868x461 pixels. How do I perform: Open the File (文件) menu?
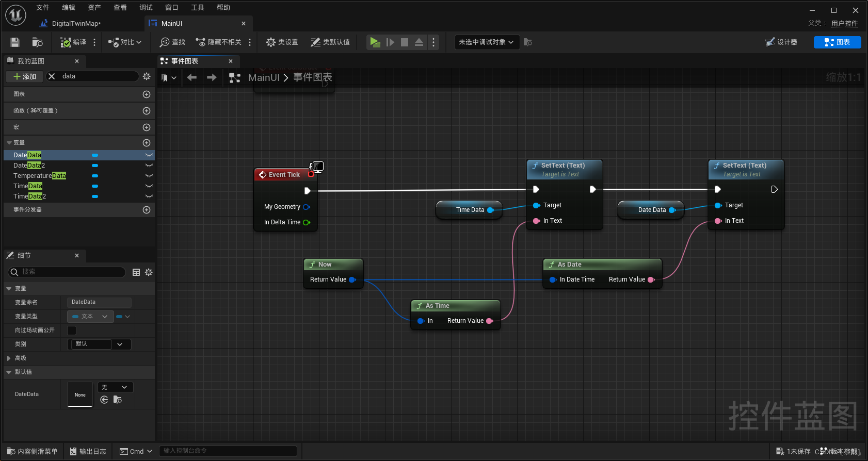pyautogui.click(x=43, y=7)
